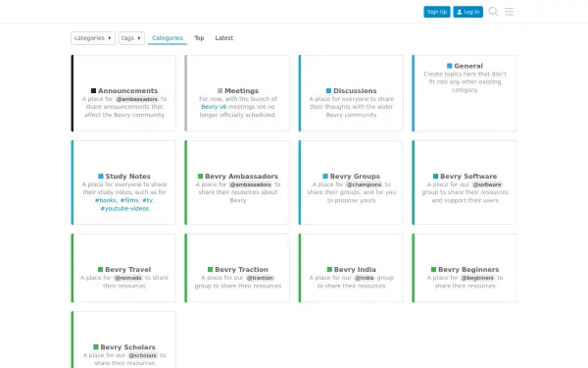This screenshot has width=588, height=368.
Task: Open the Bevry v6 link
Action: click(x=214, y=107)
